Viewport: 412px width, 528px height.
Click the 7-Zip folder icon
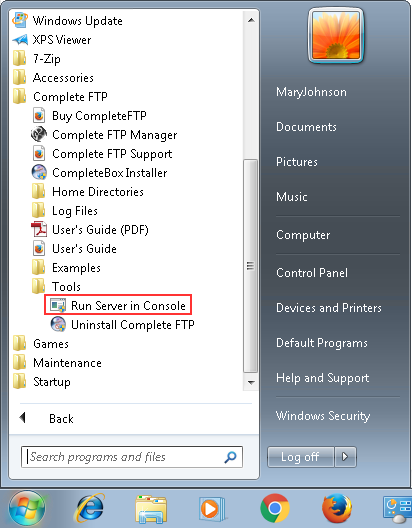(20, 59)
